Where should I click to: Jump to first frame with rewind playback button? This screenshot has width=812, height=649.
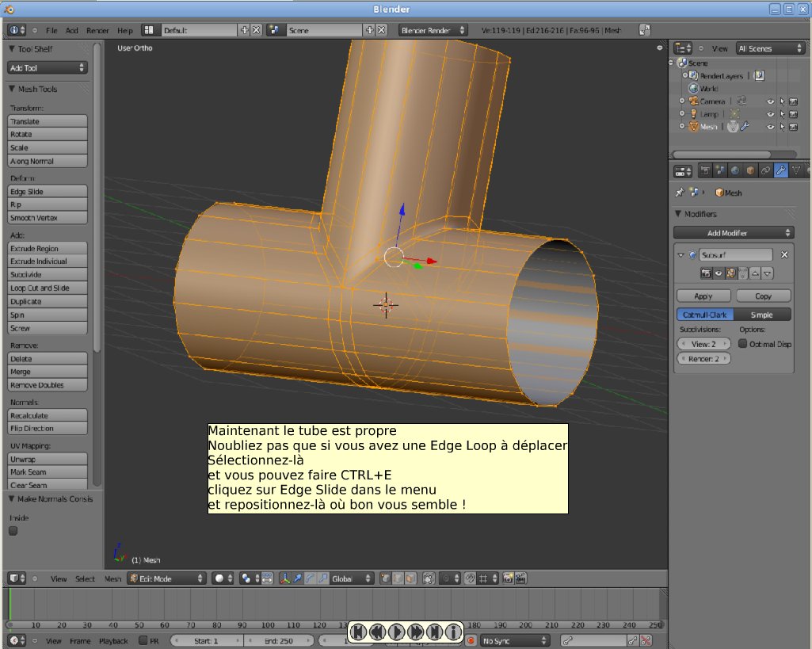point(358,632)
